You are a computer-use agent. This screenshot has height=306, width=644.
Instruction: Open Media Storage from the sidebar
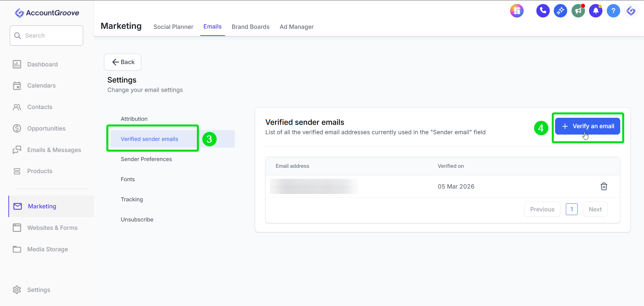pos(48,249)
